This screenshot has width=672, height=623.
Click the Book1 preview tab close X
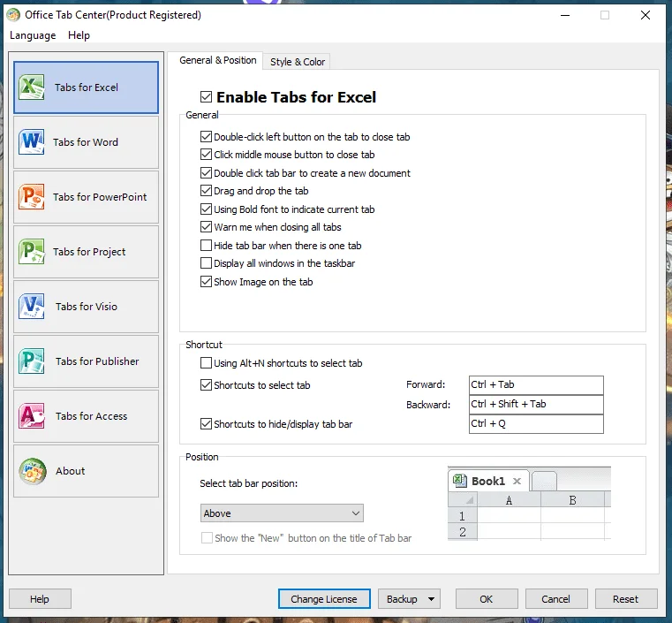(x=517, y=481)
